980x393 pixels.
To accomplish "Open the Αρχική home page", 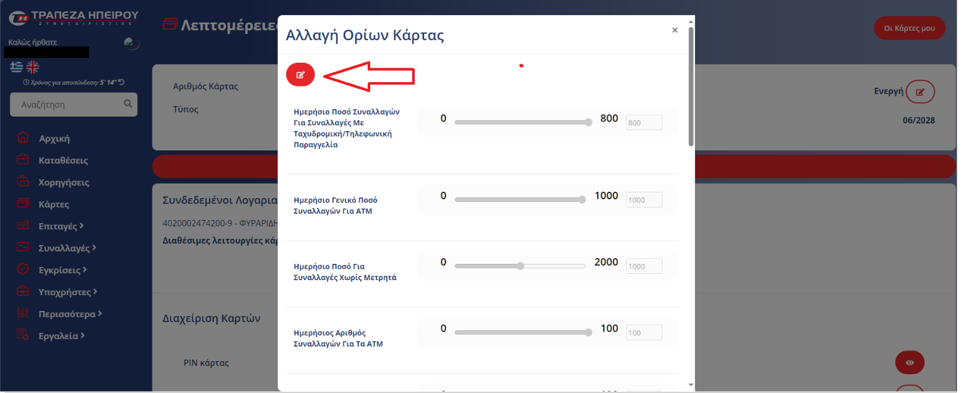I will coord(54,139).
